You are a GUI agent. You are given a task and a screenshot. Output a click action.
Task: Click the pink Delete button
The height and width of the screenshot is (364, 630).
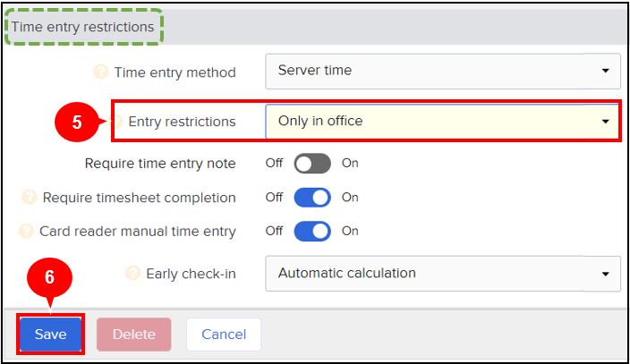(134, 334)
